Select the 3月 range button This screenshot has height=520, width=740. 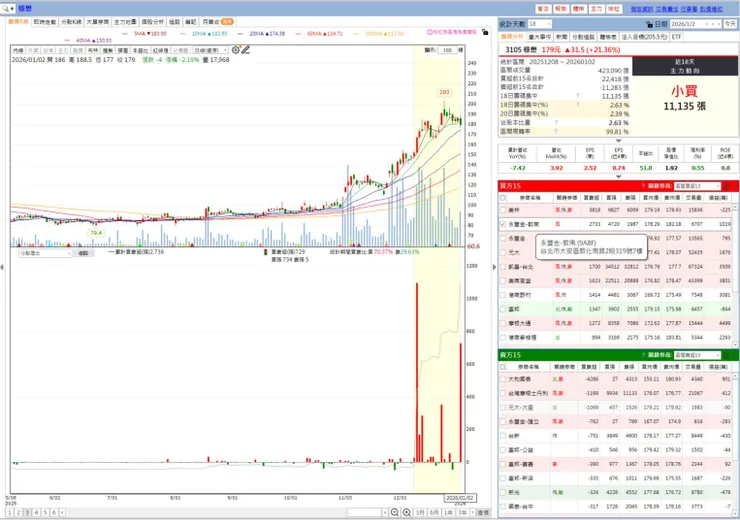420,512
